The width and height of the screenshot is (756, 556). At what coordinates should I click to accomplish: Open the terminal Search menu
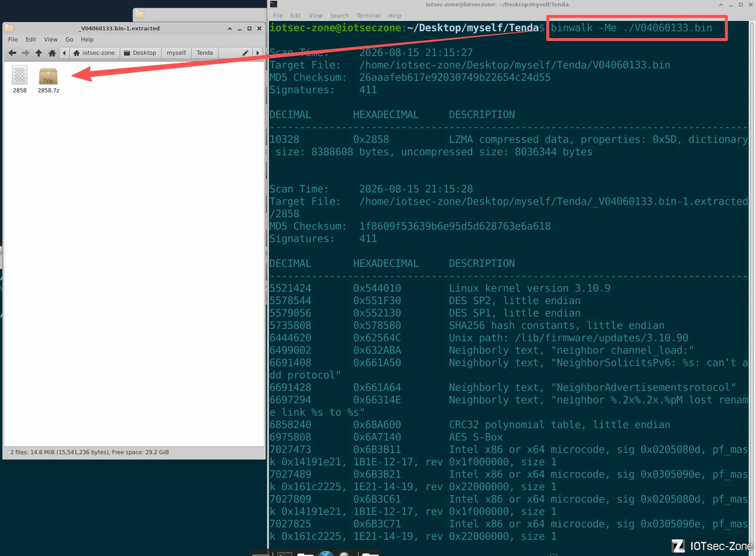tap(340, 15)
